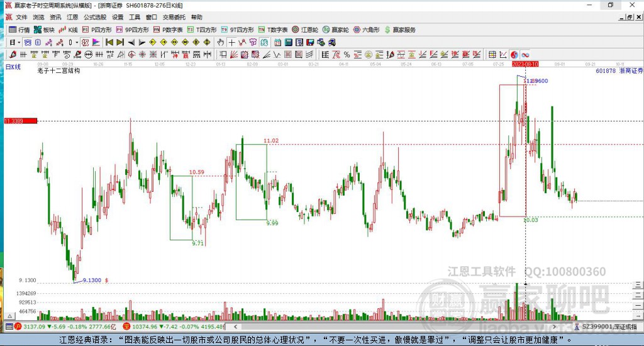Open the P四方形 tool
The image size is (644, 346).
click(x=97, y=30)
